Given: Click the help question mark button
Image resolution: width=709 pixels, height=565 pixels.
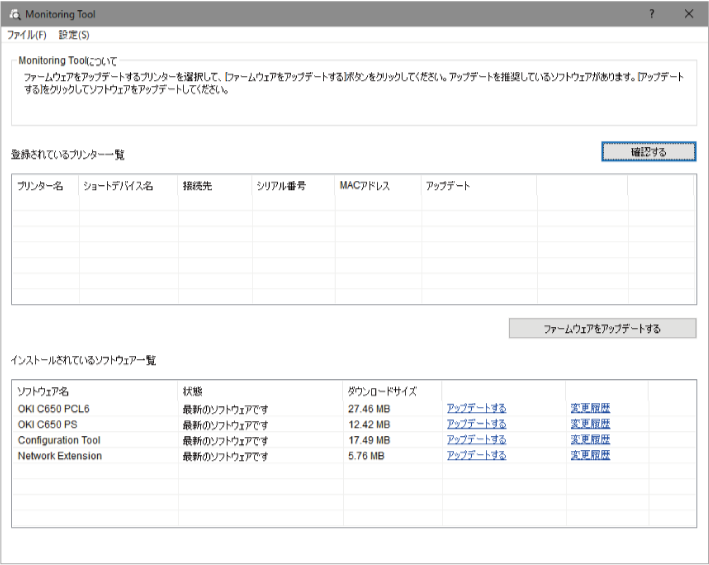Looking at the screenshot, I should pos(651,13).
